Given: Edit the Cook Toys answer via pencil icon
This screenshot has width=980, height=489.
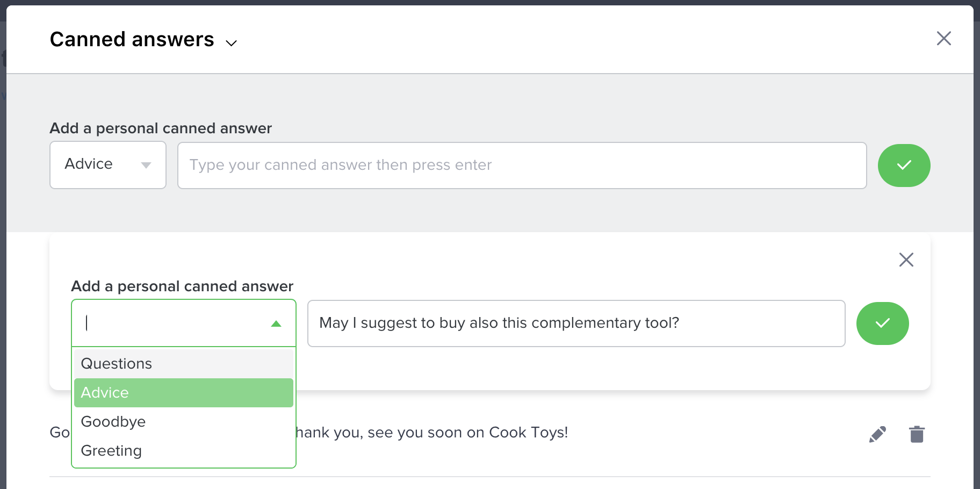Looking at the screenshot, I should click(x=877, y=434).
